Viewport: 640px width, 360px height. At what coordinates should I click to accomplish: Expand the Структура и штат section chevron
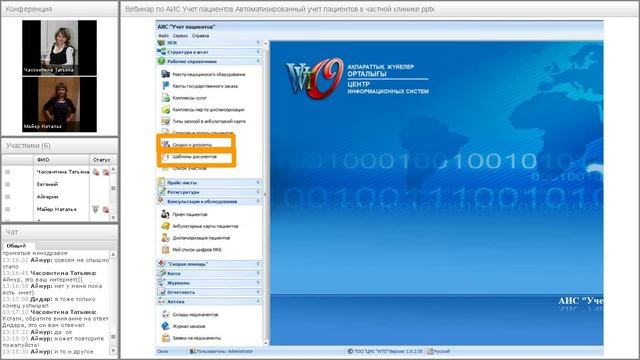coord(258,52)
